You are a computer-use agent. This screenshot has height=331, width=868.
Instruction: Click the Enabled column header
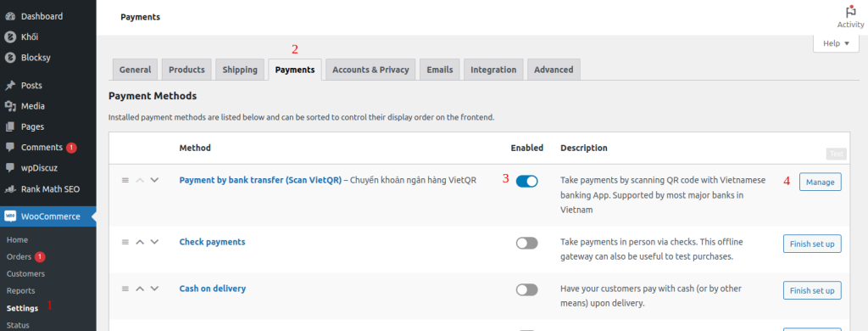(527, 148)
